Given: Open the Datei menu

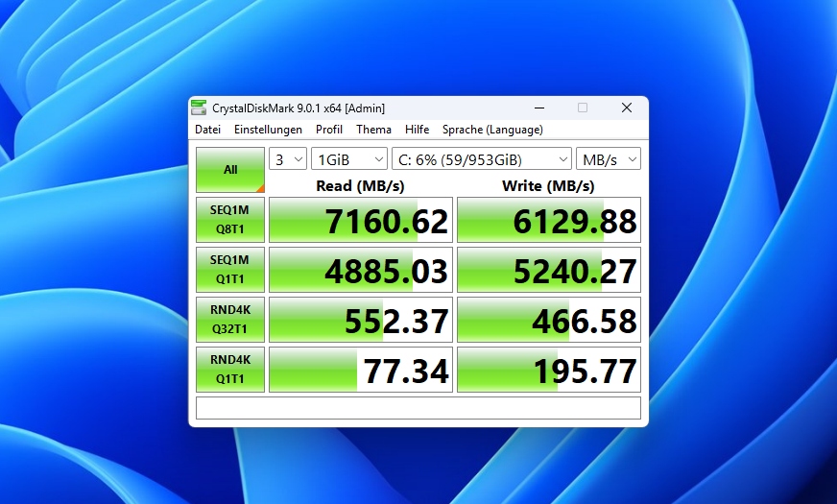Looking at the screenshot, I should pos(207,130).
